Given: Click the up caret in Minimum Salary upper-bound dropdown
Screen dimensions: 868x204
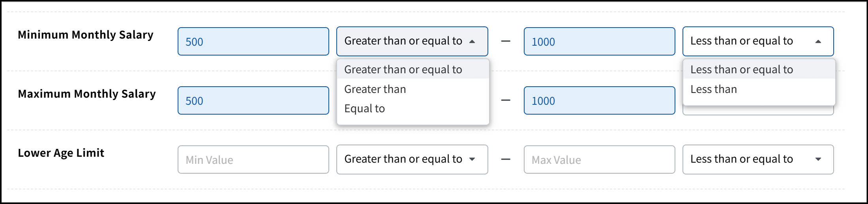Looking at the screenshot, I should [x=818, y=41].
